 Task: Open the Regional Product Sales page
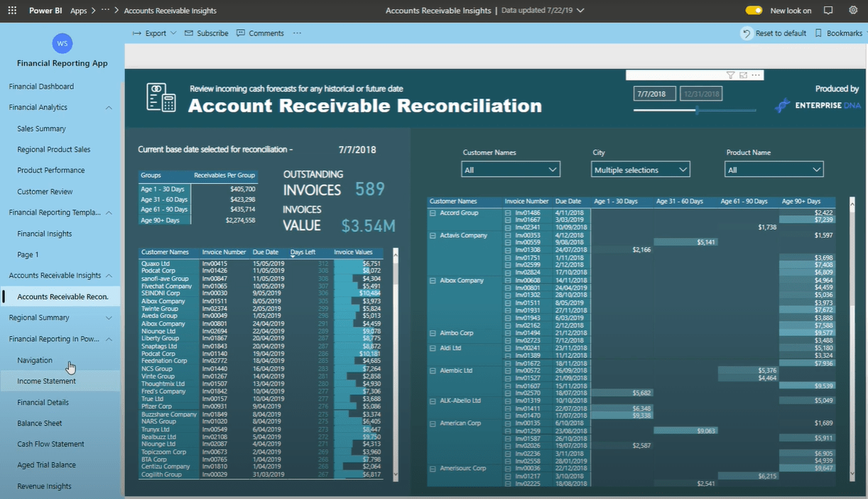[x=54, y=149]
